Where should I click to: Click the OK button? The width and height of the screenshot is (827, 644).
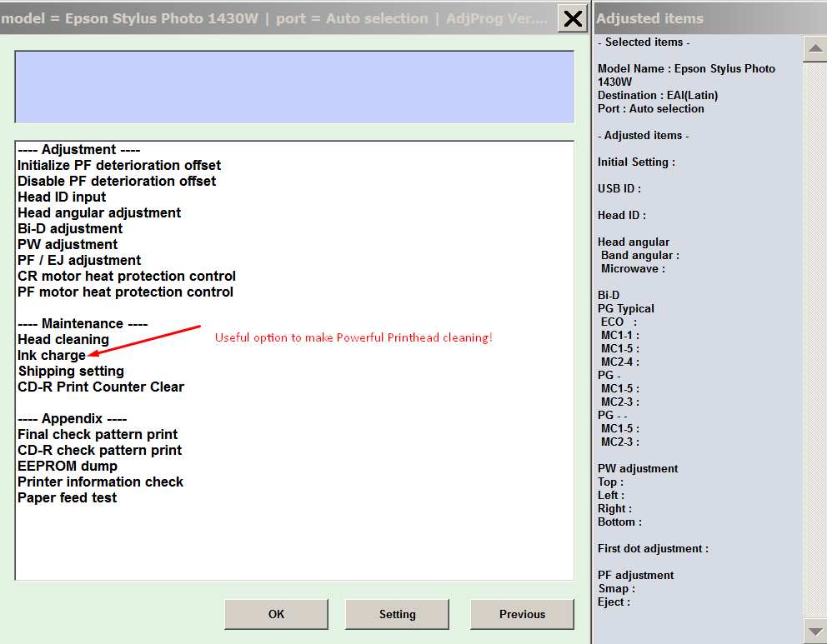pos(276,614)
